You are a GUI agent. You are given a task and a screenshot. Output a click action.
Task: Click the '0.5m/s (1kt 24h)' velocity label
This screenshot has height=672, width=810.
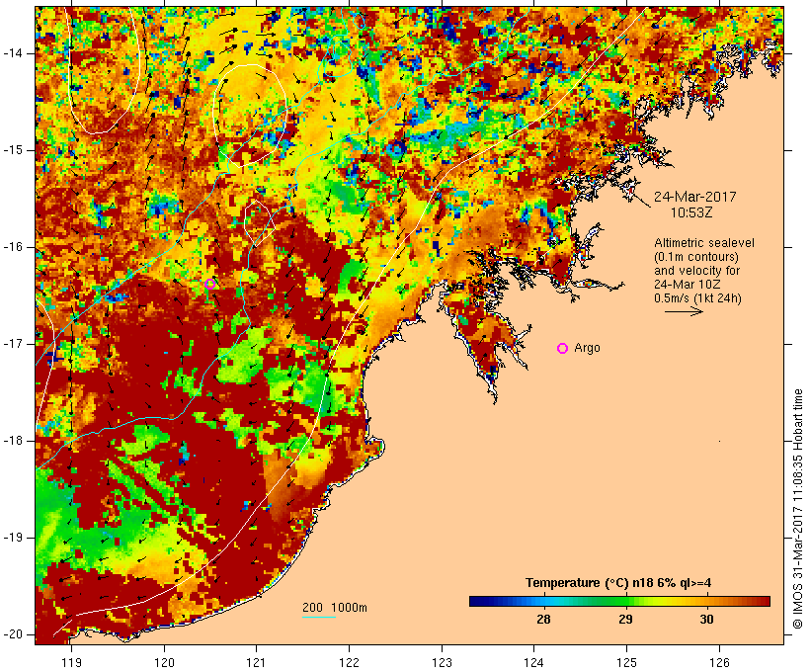click(x=698, y=298)
